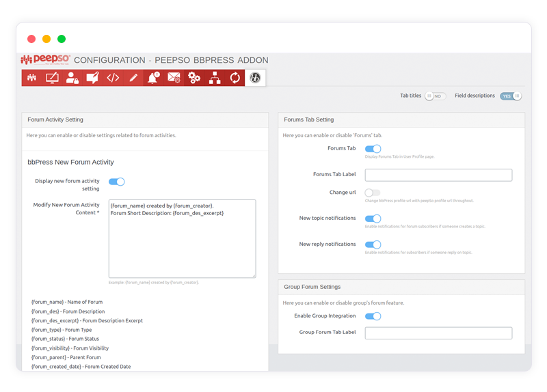Click the Forums Tab Setting panel header
Viewport: 547px width, 392px height.
click(x=401, y=120)
